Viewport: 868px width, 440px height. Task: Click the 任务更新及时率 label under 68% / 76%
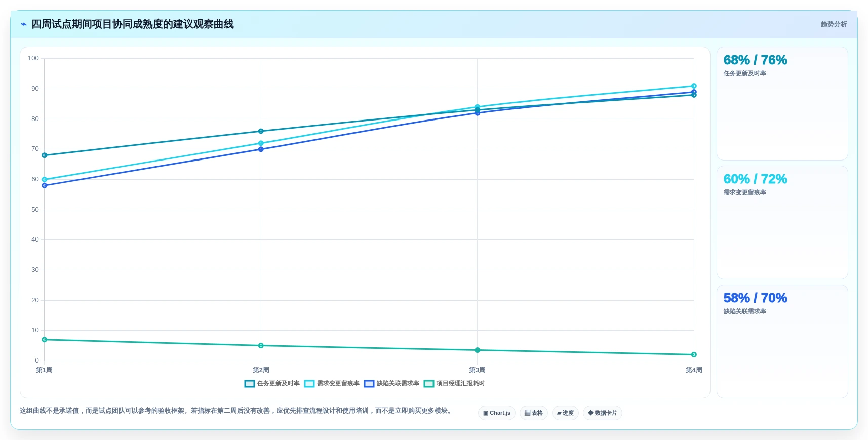click(745, 73)
